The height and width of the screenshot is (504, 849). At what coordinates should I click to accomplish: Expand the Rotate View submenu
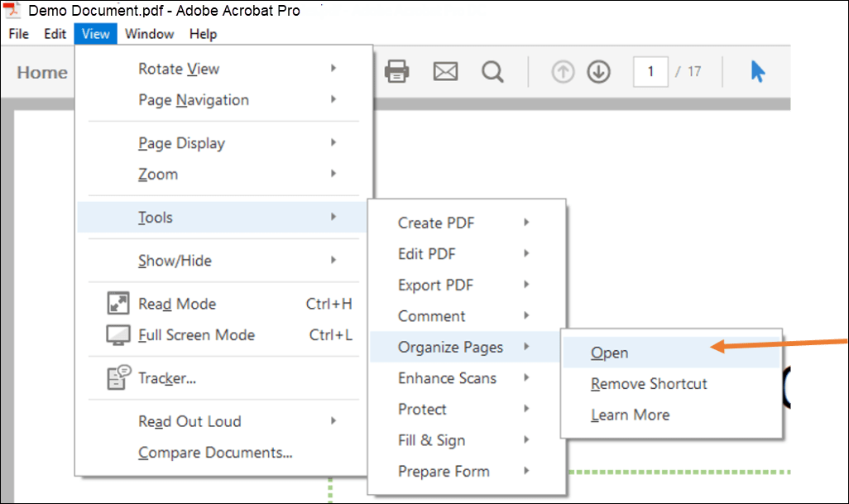tap(223, 69)
